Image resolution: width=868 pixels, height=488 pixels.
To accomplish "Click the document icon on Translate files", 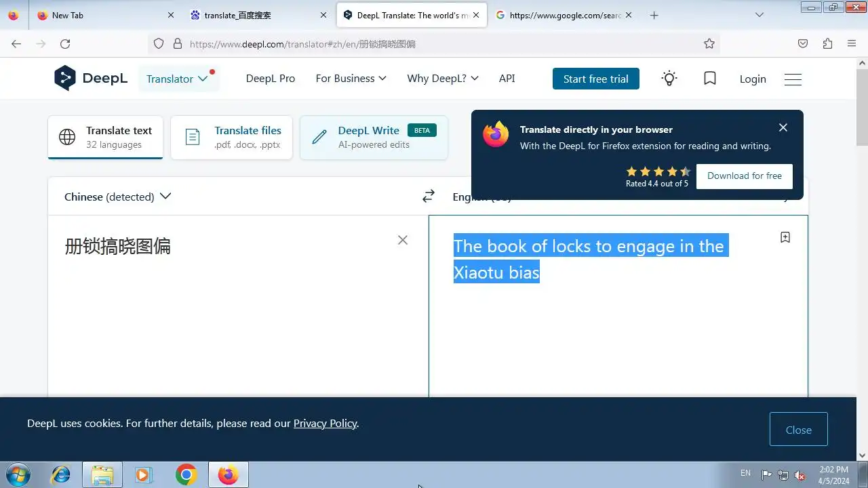I will pos(193,137).
